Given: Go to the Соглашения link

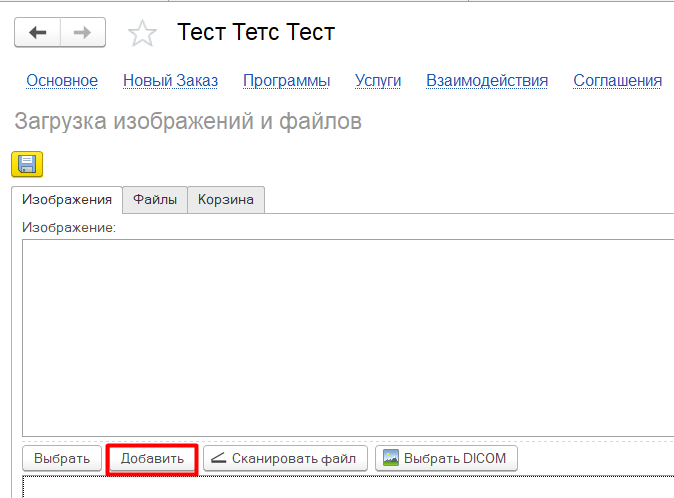Looking at the screenshot, I should point(617,81).
